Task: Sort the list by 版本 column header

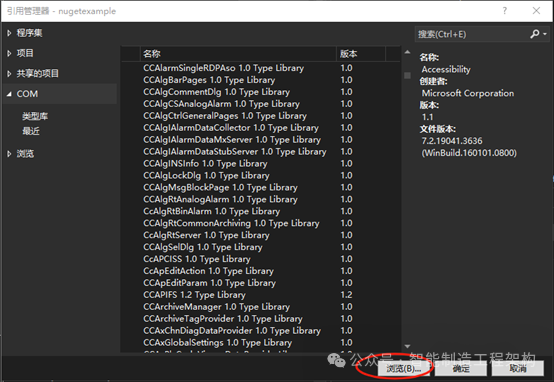Action: 360,54
